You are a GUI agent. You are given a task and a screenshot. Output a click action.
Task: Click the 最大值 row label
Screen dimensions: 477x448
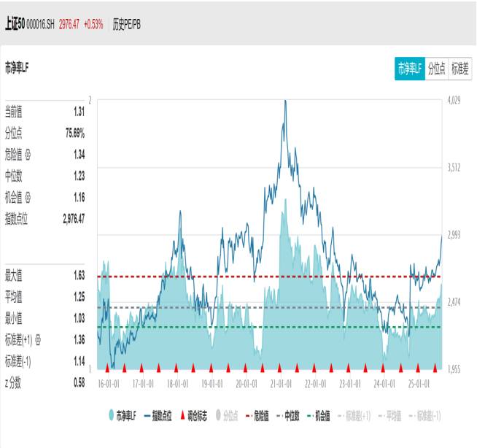click(x=13, y=275)
